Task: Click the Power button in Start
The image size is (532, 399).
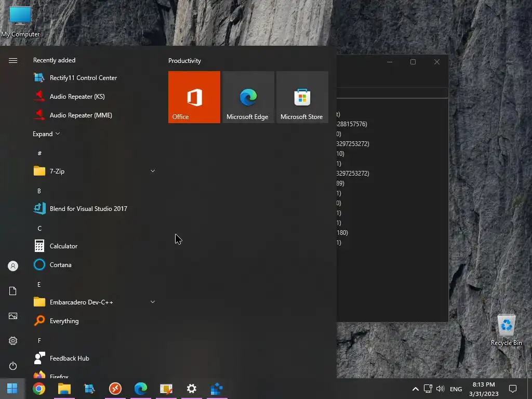Action: (13, 366)
